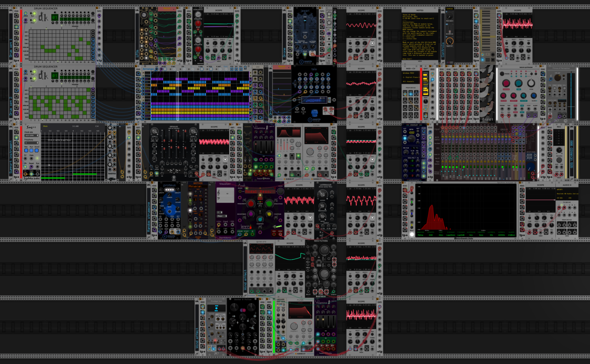
Task: Open the 'Major' scale dropdown in Visualizer
Action: click(x=222, y=216)
